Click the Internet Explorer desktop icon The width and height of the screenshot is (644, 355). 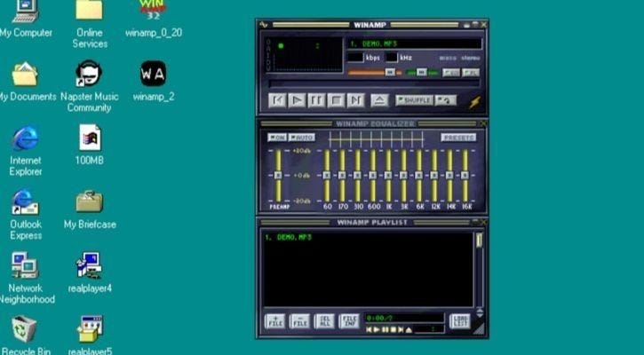pos(26,138)
